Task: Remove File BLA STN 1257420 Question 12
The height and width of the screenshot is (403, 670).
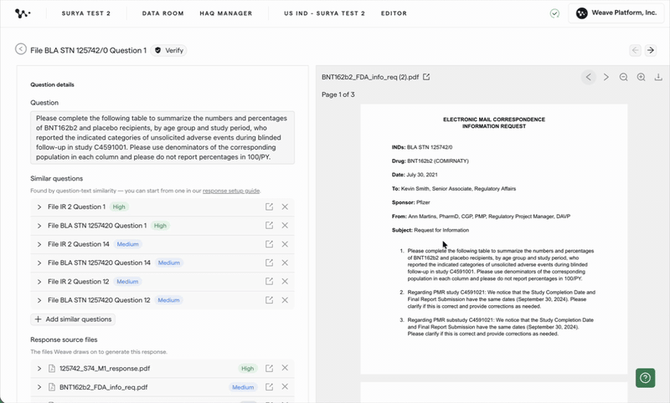Action: (x=285, y=300)
